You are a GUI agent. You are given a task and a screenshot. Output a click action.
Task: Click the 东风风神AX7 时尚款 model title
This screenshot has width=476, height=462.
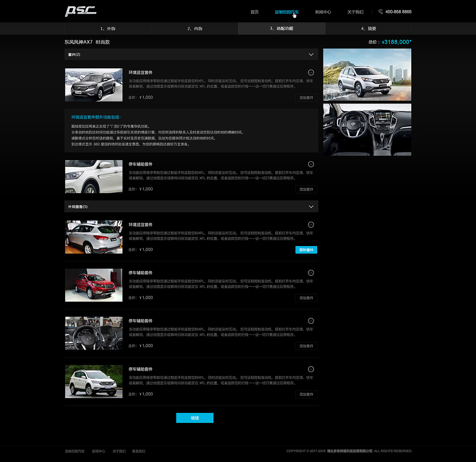tap(87, 42)
